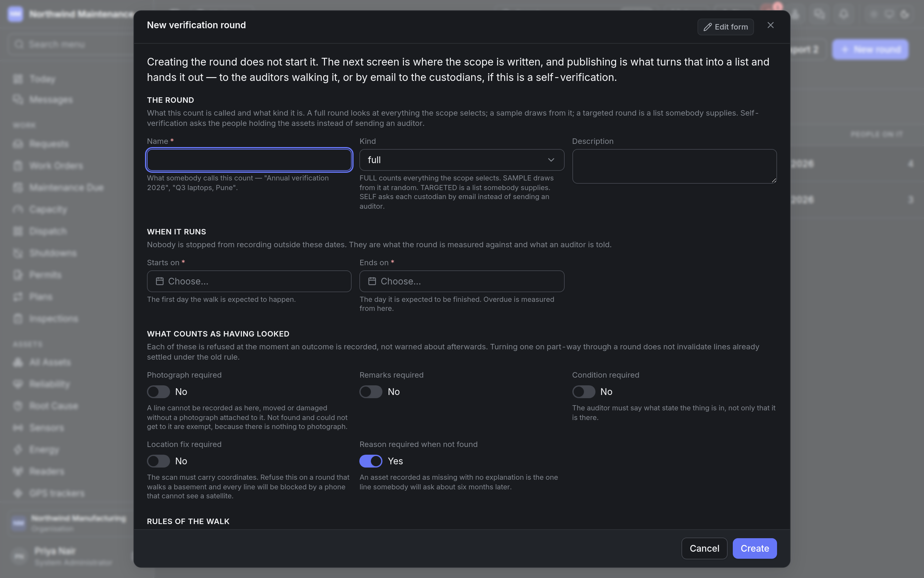Image resolution: width=924 pixels, height=578 pixels.
Task: Click the Maintenance Due sidebar icon
Action: point(18,188)
